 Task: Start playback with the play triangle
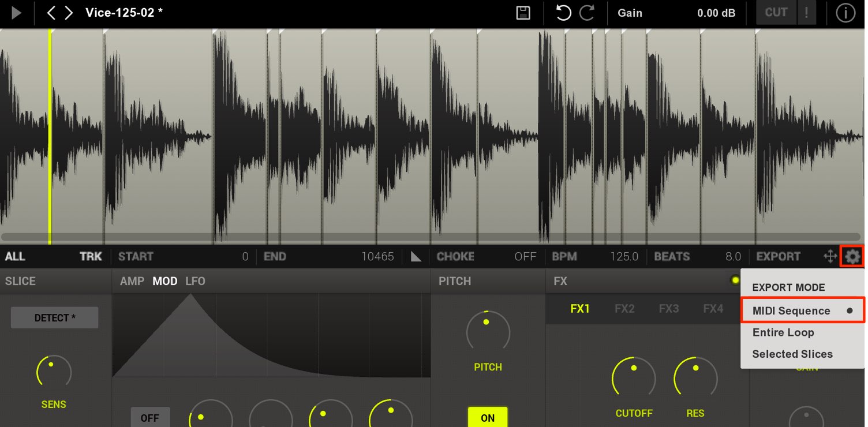[x=16, y=13]
